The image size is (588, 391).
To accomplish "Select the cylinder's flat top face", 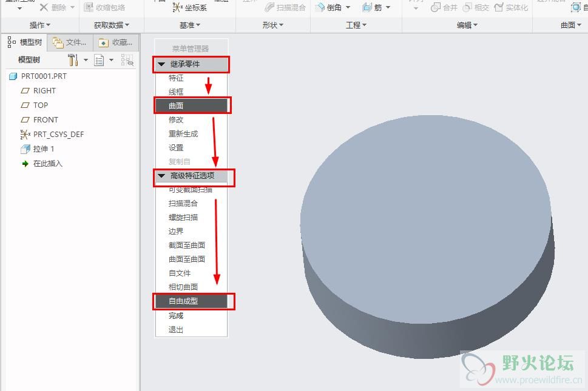I will pyautogui.click(x=425, y=219).
